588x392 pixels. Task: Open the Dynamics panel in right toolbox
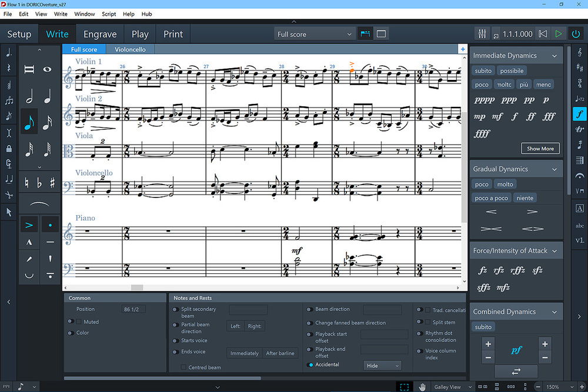[x=580, y=113]
